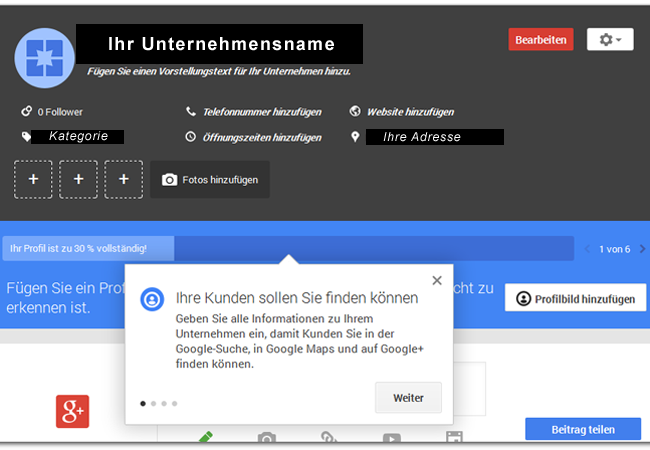Close the tooltip popup with the X
Screen dimensions: 650x450
[x=437, y=281]
